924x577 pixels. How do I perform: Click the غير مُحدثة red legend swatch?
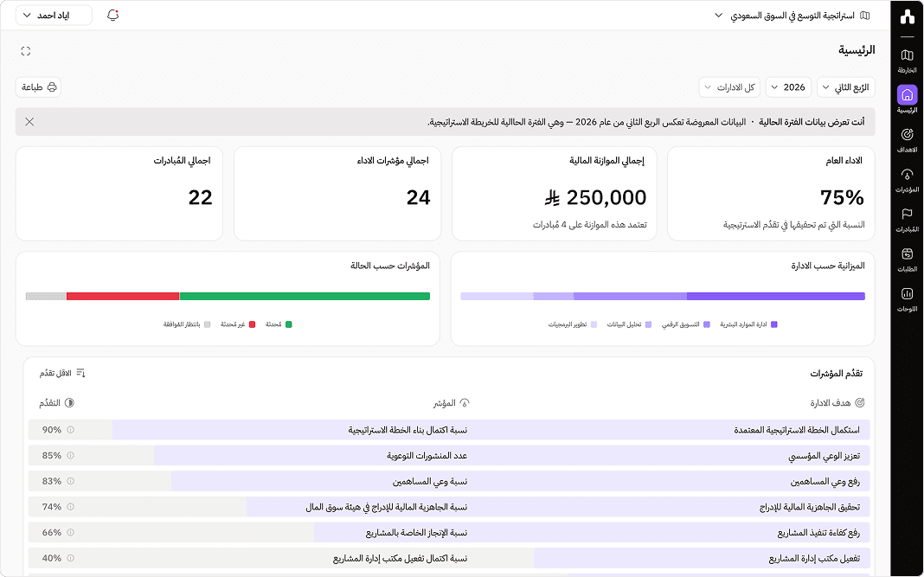coord(253,324)
